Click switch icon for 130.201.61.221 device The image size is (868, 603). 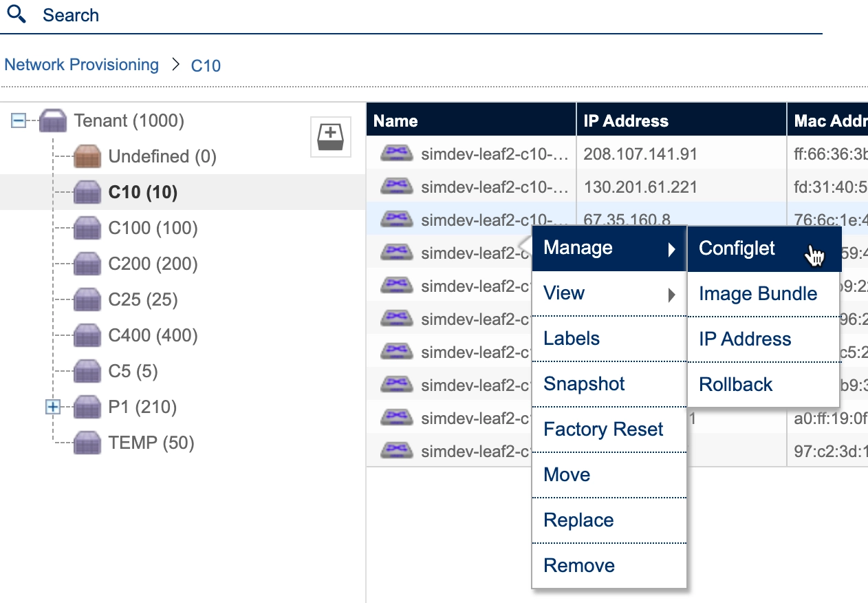(x=396, y=187)
